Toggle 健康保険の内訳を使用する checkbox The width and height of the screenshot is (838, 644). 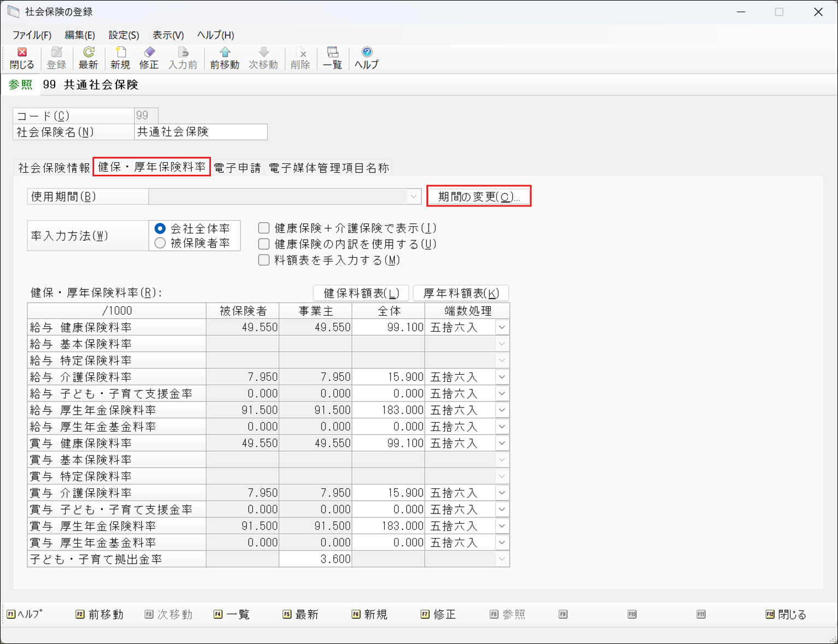(264, 244)
